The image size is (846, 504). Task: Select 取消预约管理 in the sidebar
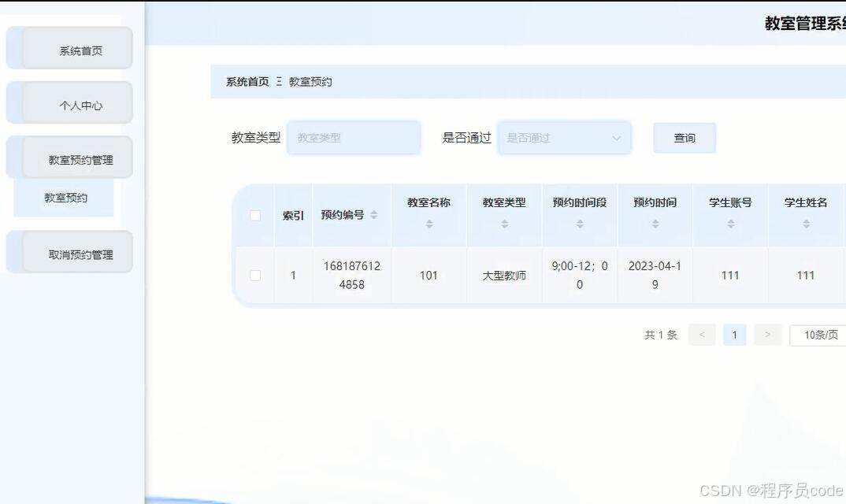(x=69, y=252)
